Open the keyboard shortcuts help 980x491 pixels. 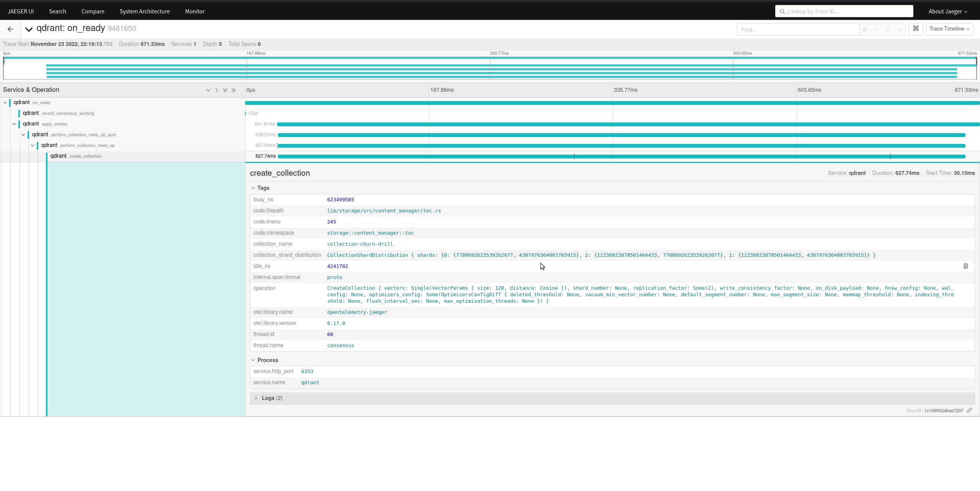[x=916, y=29]
